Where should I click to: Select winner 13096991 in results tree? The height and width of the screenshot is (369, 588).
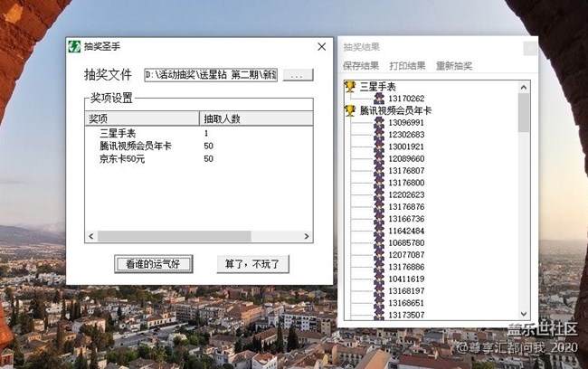[x=406, y=123]
